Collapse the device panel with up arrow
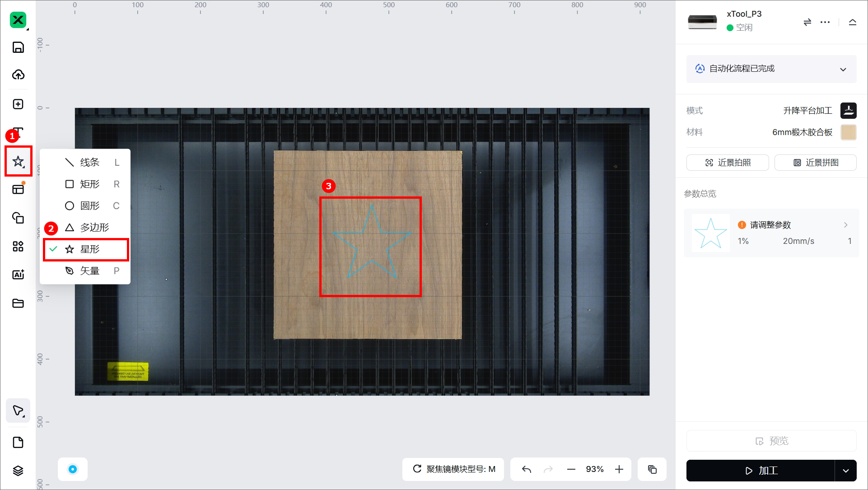This screenshot has width=868, height=490. 852,22
